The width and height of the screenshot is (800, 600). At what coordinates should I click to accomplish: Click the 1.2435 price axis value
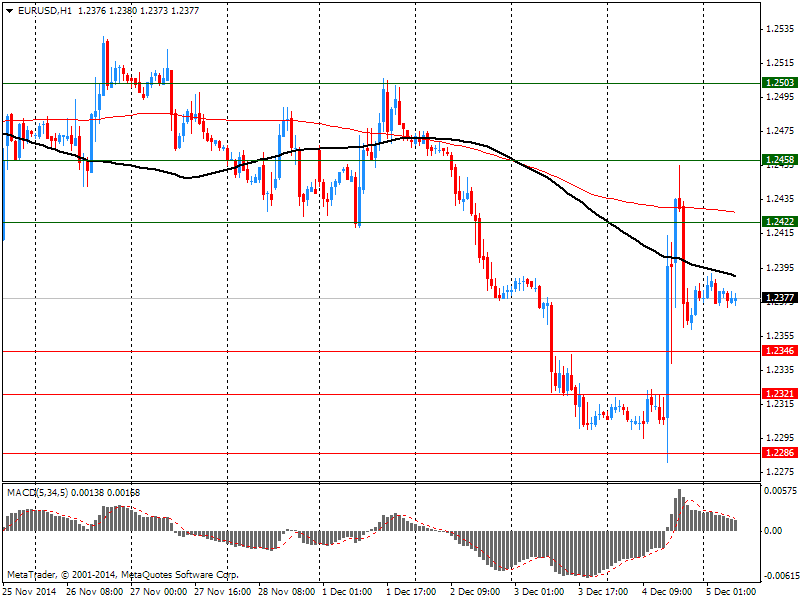pyautogui.click(x=780, y=199)
